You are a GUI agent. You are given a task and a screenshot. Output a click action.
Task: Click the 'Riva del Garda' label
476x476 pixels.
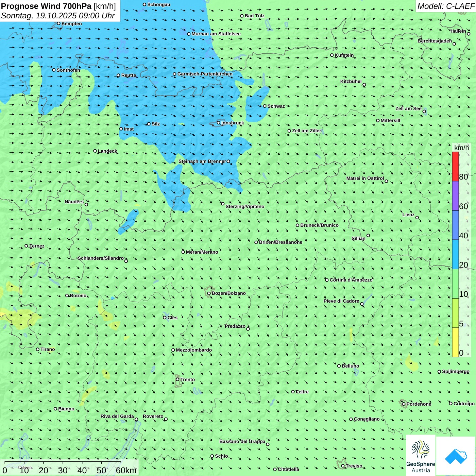pos(117,416)
